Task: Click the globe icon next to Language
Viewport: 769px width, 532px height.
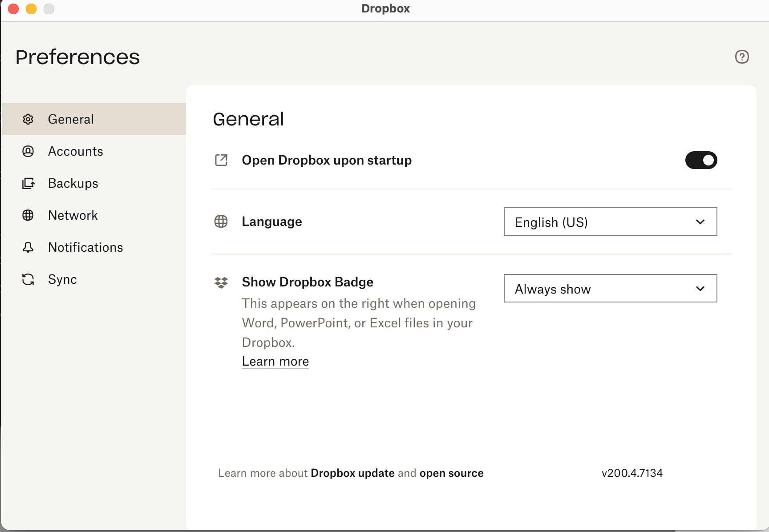Action: tap(221, 222)
